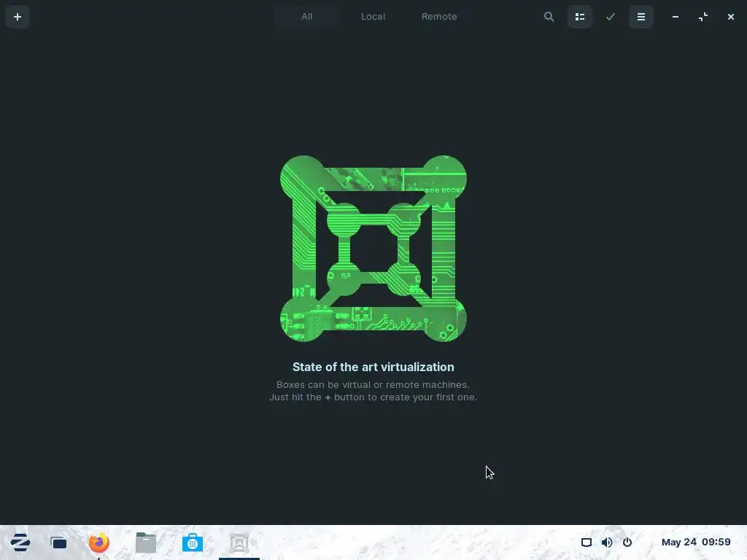
Task: Open the Software store taskbar icon
Action: tap(193, 542)
